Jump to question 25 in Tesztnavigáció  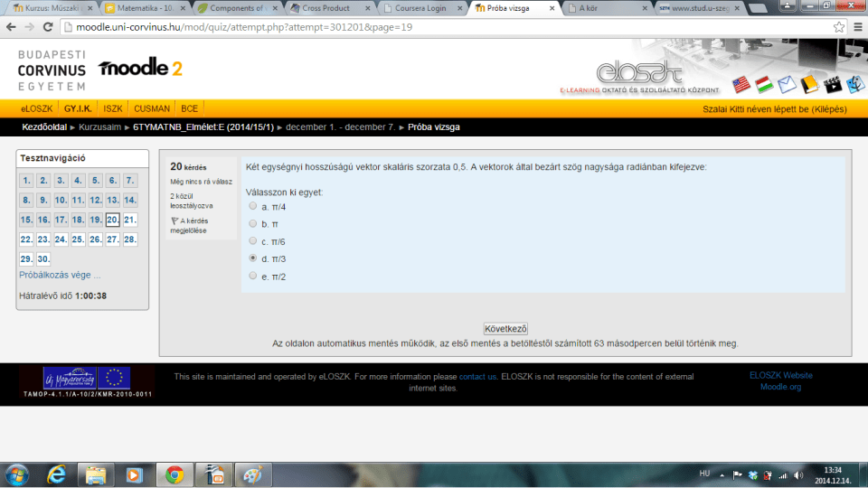pos(78,239)
